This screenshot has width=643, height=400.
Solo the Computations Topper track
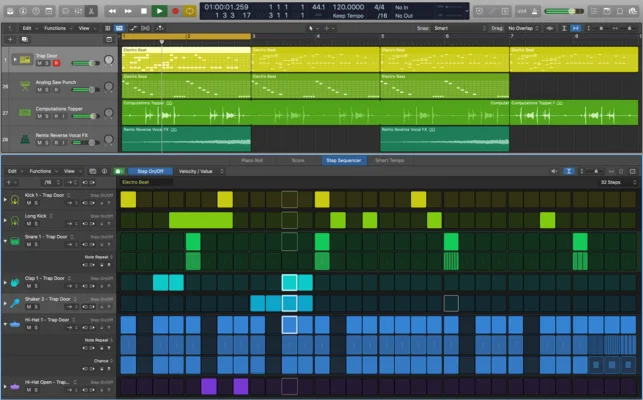[48, 116]
